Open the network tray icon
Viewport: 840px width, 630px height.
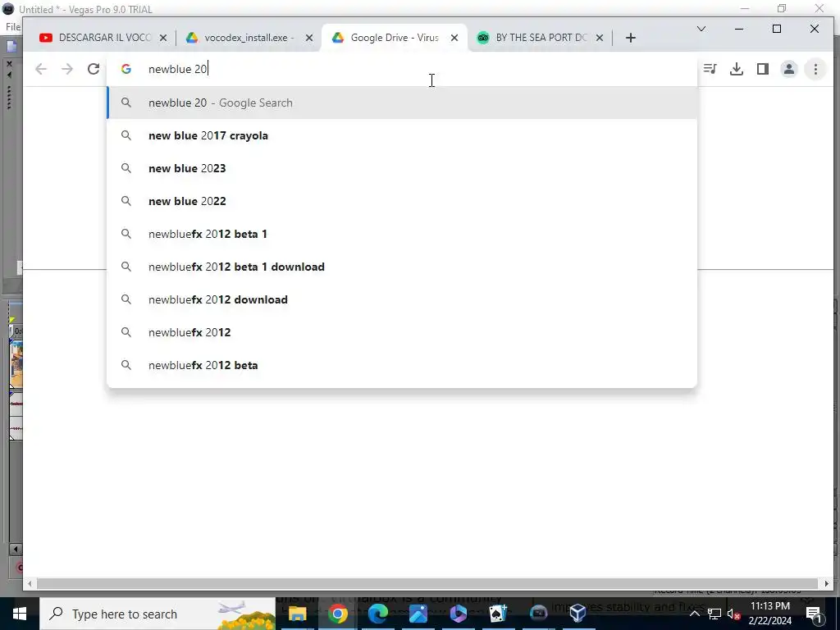click(x=714, y=614)
